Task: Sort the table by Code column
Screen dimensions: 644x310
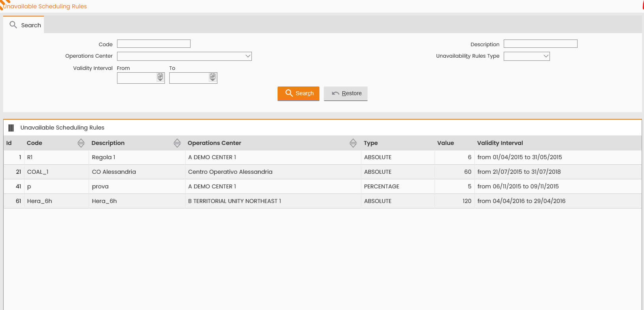Action: tap(81, 143)
